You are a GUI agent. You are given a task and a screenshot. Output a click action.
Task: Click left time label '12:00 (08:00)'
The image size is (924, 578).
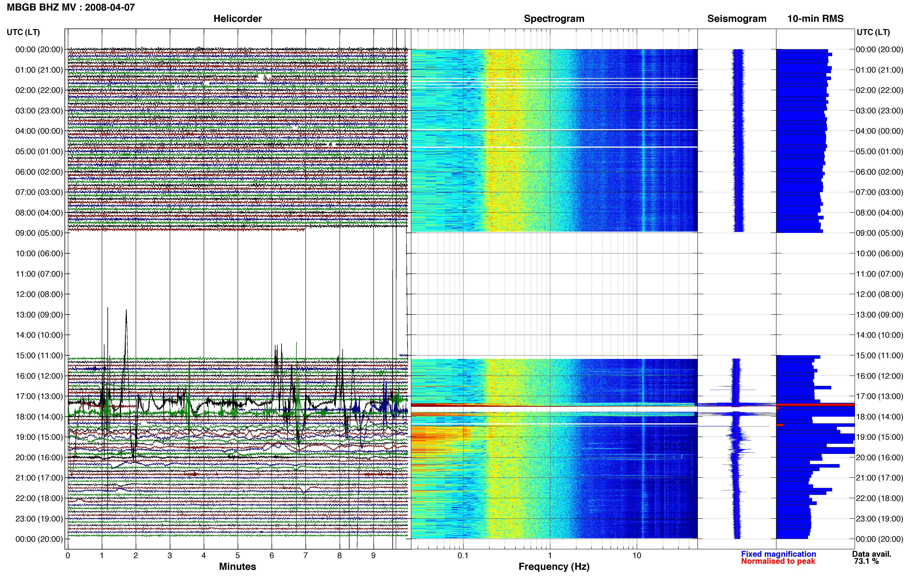click(39, 294)
